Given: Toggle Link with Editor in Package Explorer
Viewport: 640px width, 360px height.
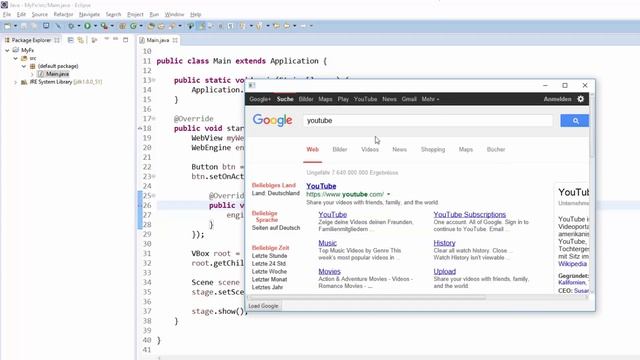Looking at the screenshot, I should pyautogui.click(x=80, y=40).
